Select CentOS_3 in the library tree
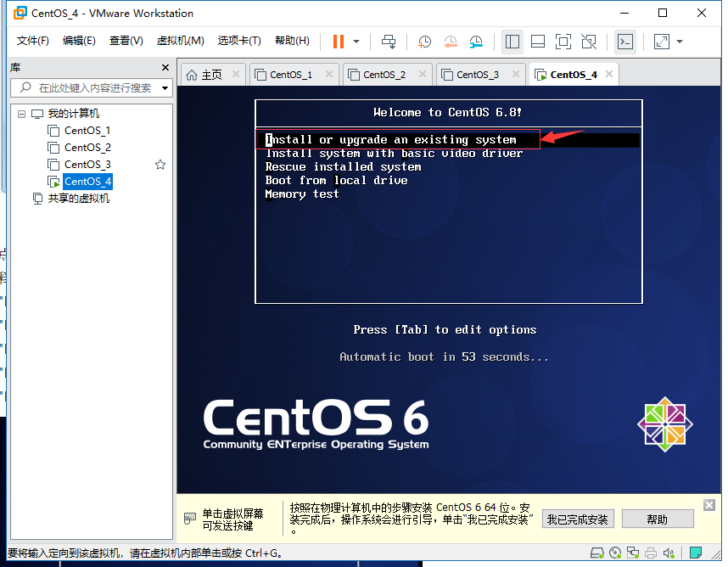Screen dimensions: 728x567 87,165
